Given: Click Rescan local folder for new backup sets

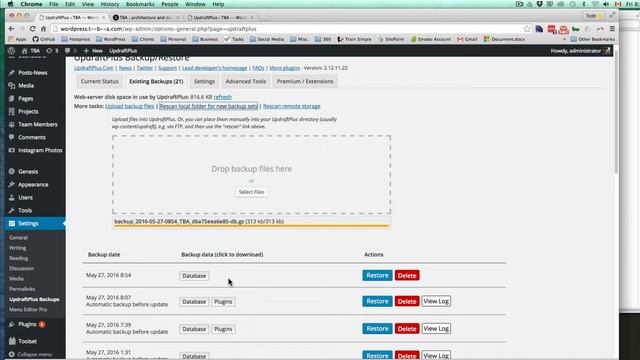Looking at the screenshot, I should click(x=209, y=106).
